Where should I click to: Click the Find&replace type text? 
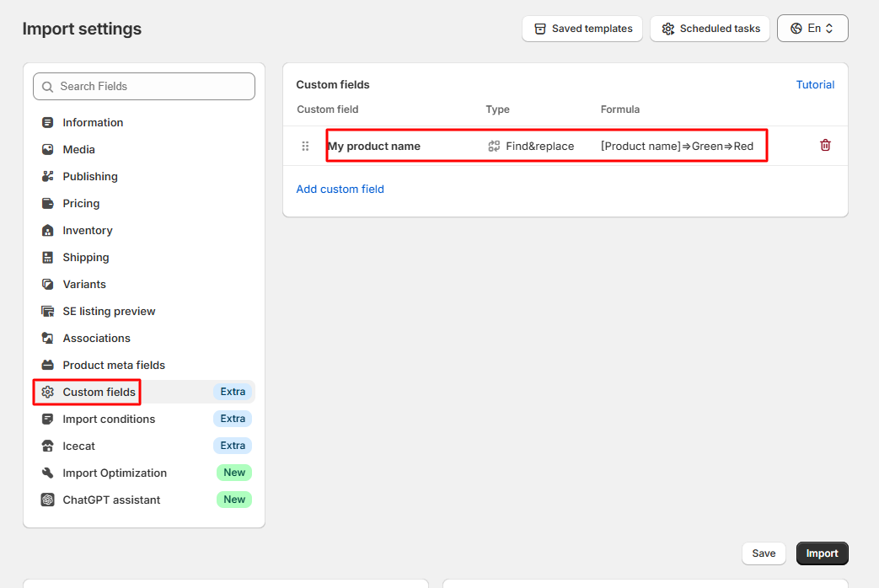point(540,146)
